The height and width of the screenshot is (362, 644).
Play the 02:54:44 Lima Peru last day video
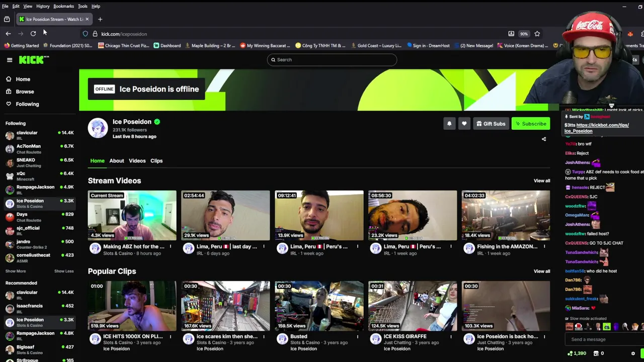pyautogui.click(x=226, y=215)
